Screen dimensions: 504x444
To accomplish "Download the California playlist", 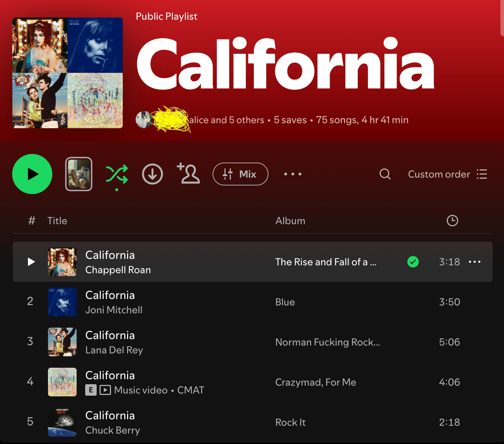I will pyautogui.click(x=152, y=174).
